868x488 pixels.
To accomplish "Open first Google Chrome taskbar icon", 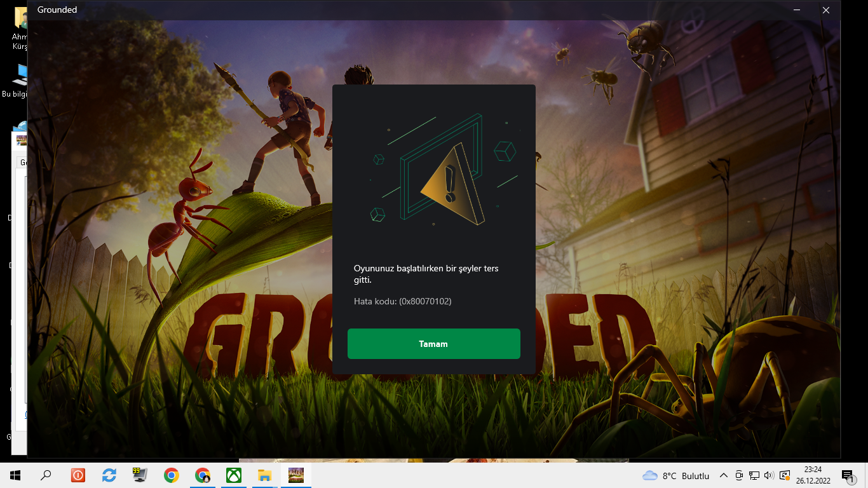I will pyautogui.click(x=171, y=475).
